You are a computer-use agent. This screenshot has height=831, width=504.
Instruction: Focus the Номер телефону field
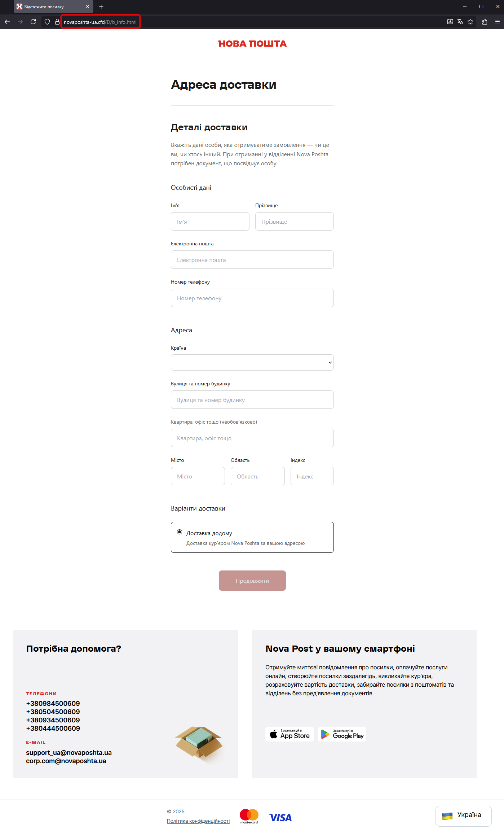(252, 298)
